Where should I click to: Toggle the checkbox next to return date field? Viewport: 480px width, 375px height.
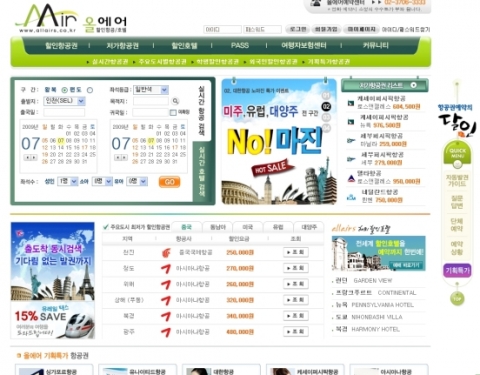click(x=173, y=112)
